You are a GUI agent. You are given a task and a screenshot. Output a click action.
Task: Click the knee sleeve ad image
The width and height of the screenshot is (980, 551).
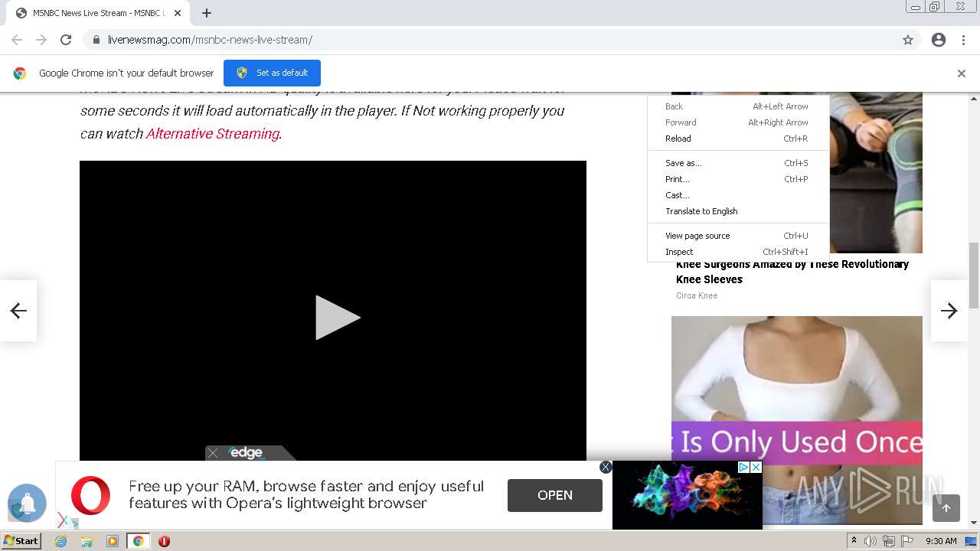point(875,173)
